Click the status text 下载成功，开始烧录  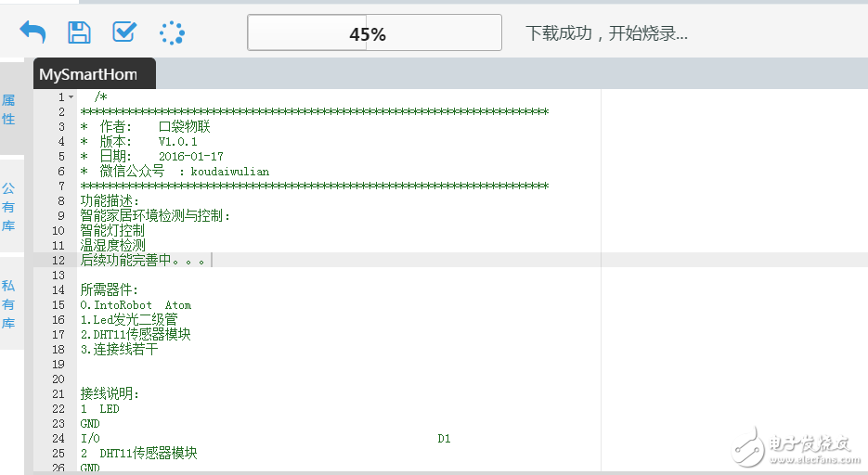tap(606, 34)
